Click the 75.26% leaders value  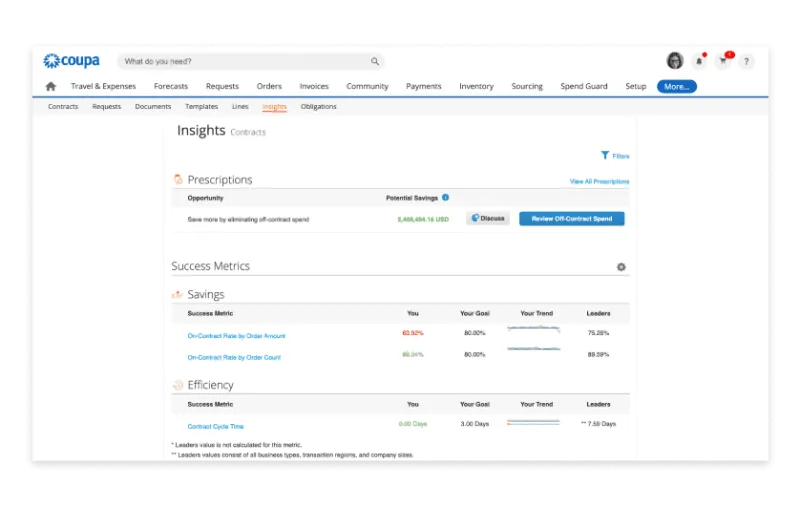click(598, 333)
